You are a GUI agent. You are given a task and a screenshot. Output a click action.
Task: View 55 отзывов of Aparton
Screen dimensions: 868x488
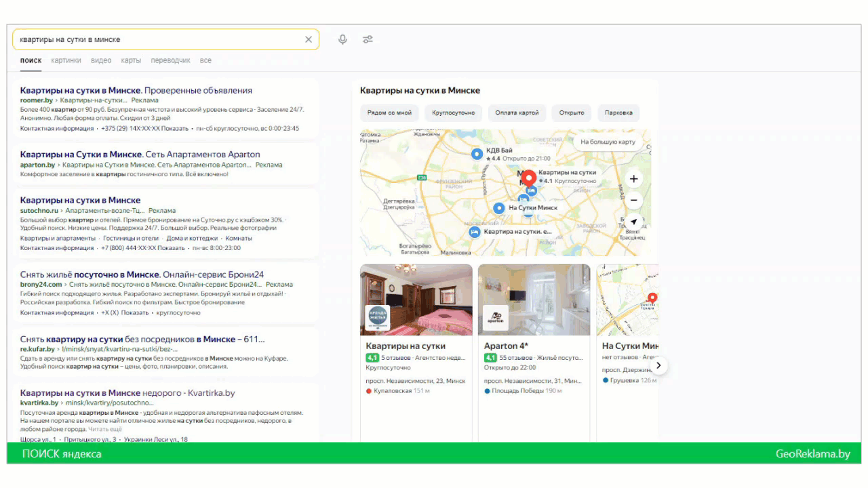[515, 357]
